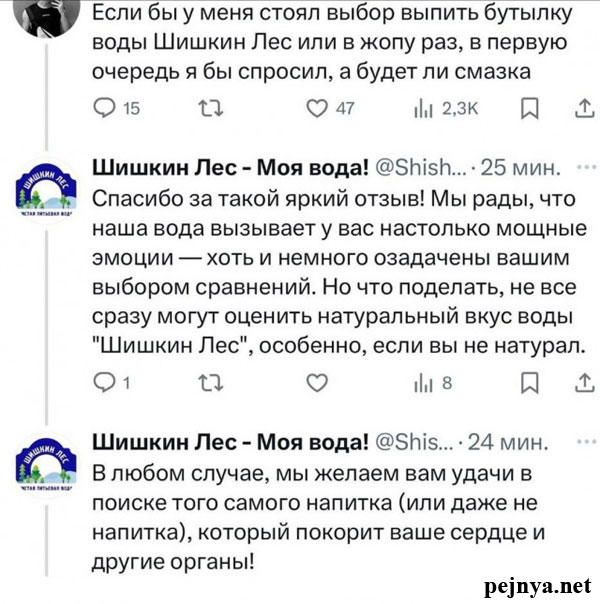Viewport: 600px width, 604px height.
Task: Reply to the first tweet with 15 comments
Action: click(x=105, y=108)
